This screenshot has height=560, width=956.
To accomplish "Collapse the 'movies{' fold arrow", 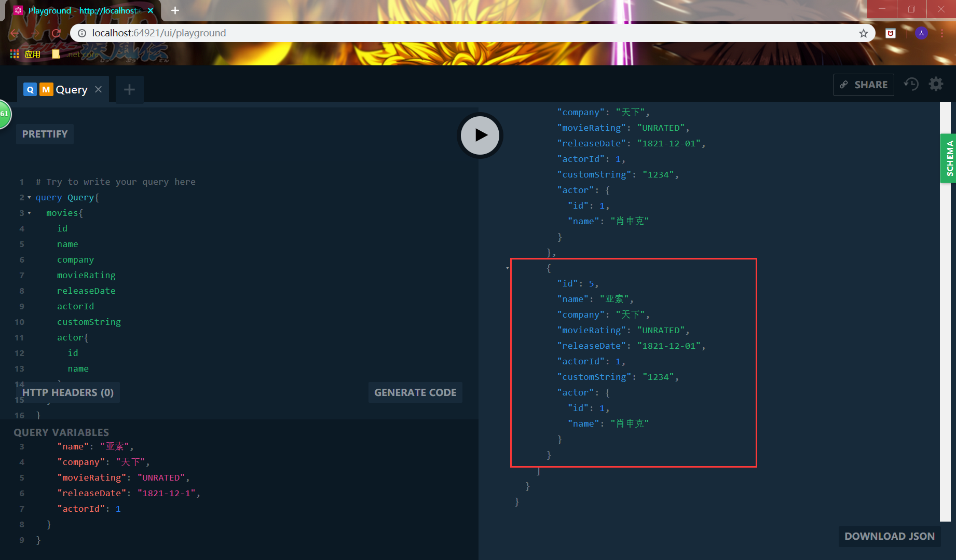I will point(29,213).
